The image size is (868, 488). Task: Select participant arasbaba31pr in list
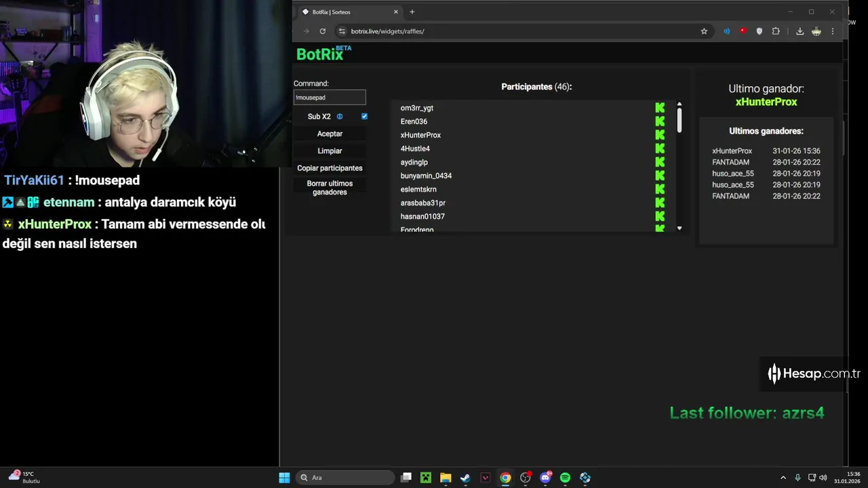coord(422,203)
